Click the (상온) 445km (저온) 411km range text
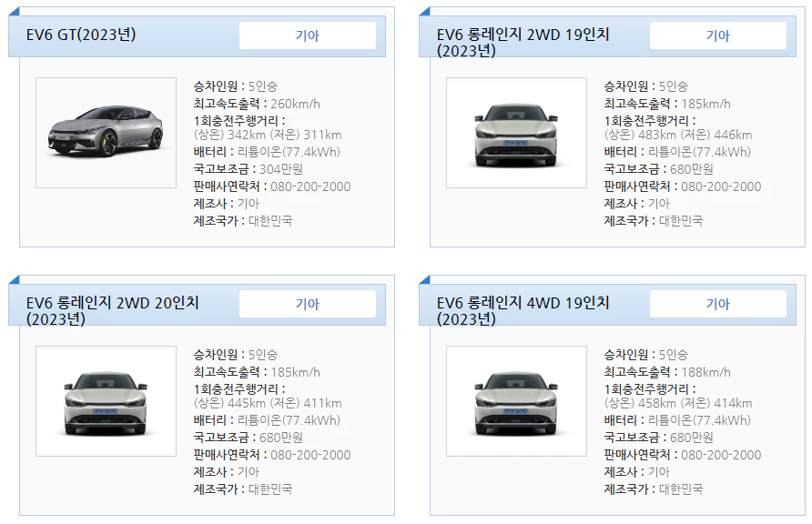 [268, 404]
